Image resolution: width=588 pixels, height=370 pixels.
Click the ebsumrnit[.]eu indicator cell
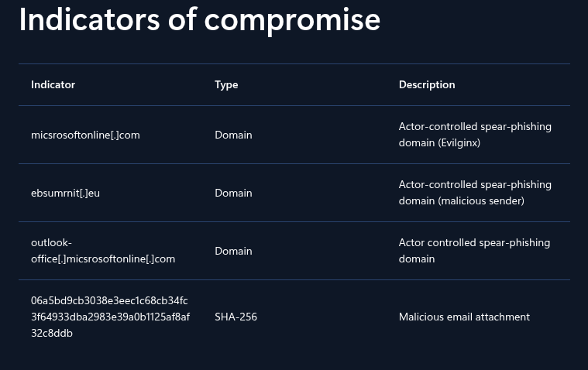(65, 193)
